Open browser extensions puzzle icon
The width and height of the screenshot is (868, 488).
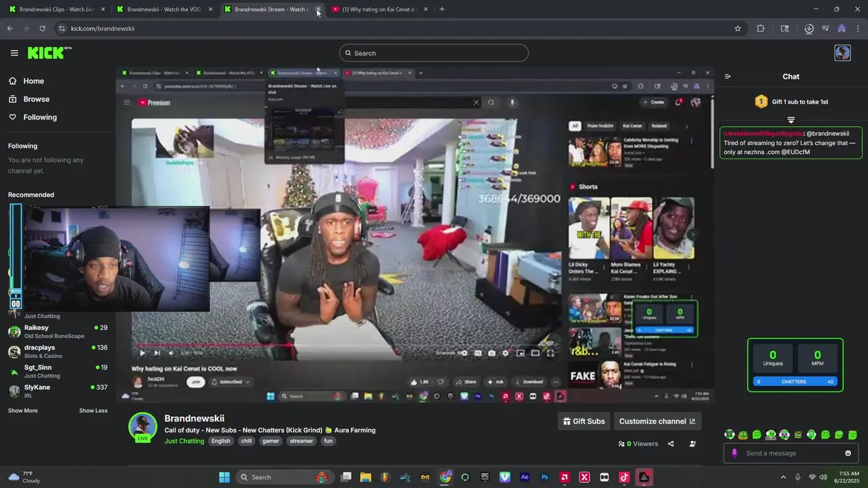760,28
